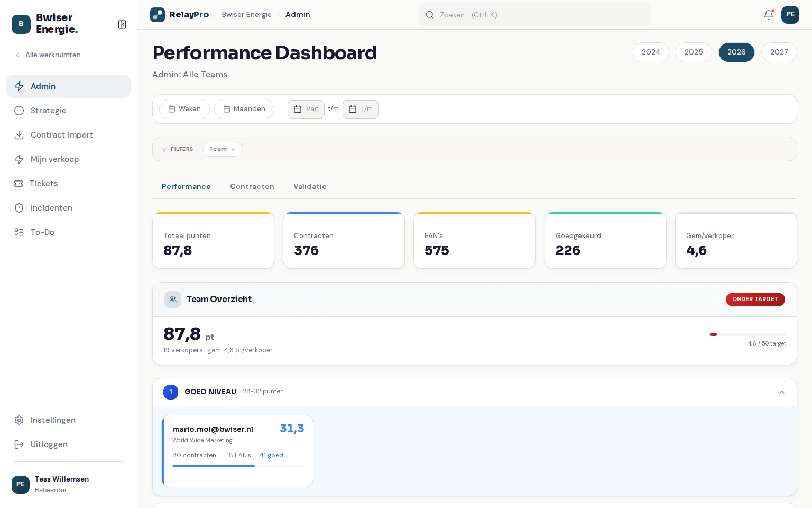
Task: Open the Goedgekeurd 226 card
Action: pos(605,240)
